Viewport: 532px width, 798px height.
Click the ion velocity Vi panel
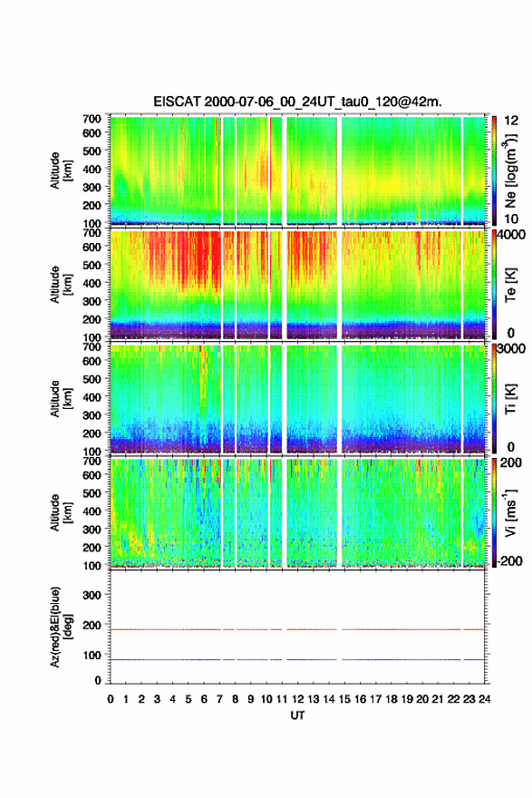[x=297, y=512]
